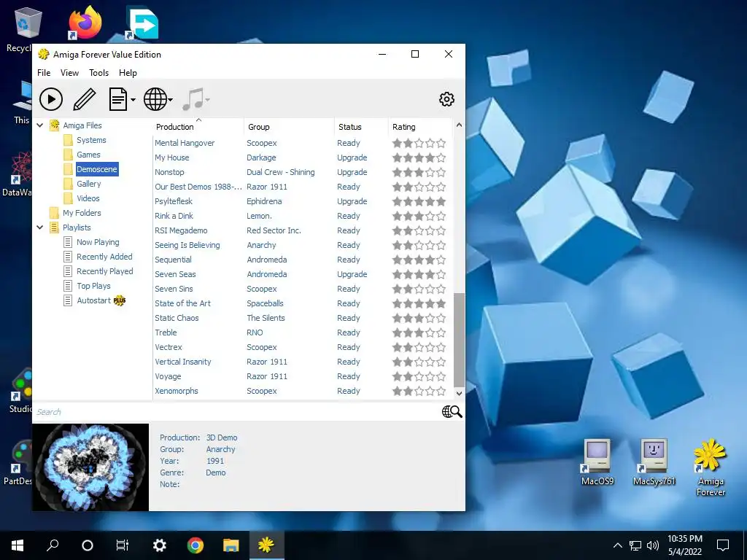Click the Play button in toolbar

(51, 99)
